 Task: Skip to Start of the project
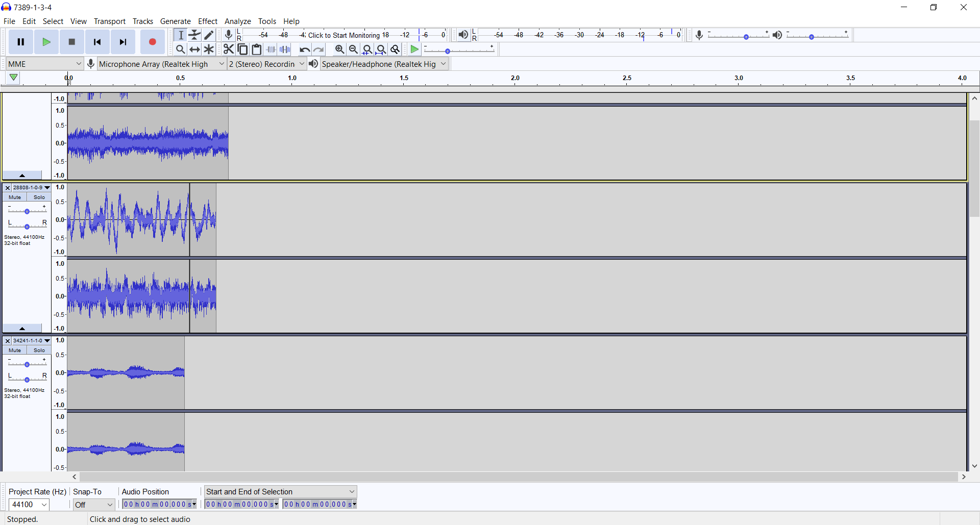pos(97,42)
